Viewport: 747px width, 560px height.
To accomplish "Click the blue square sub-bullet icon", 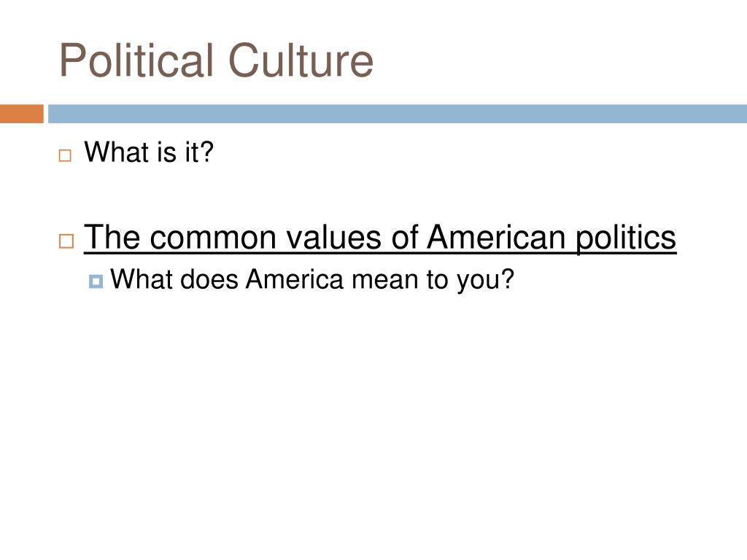I will click(96, 281).
